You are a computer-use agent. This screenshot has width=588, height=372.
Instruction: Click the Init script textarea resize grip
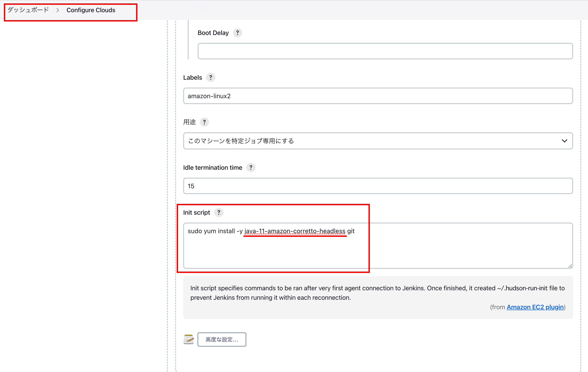[570, 266]
